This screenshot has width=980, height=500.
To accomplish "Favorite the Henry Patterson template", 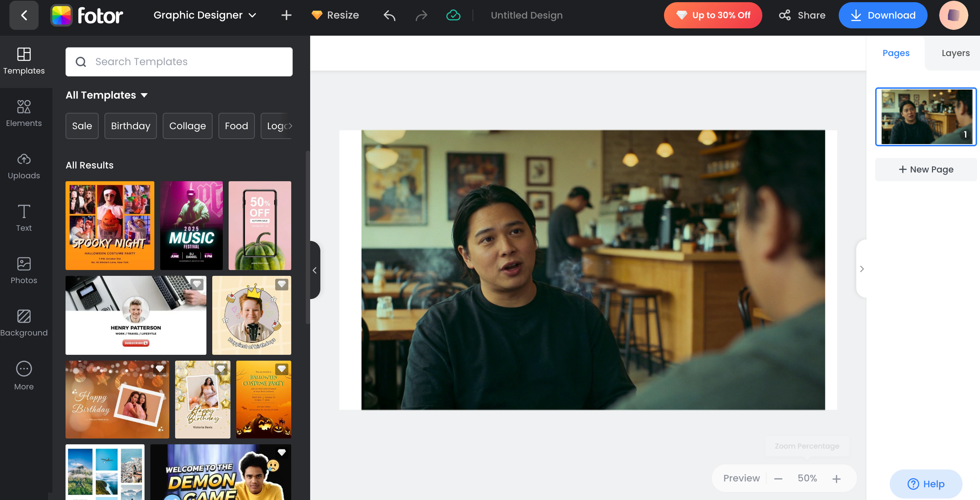I will point(197,284).
